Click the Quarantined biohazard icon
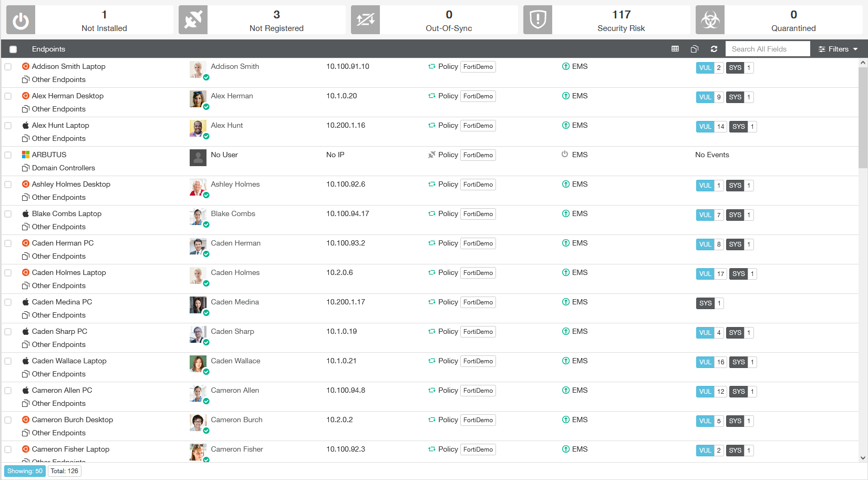Image resolution: width=868 pixels, height=480 pixels. pyautogui.click(x=710, y=20)
